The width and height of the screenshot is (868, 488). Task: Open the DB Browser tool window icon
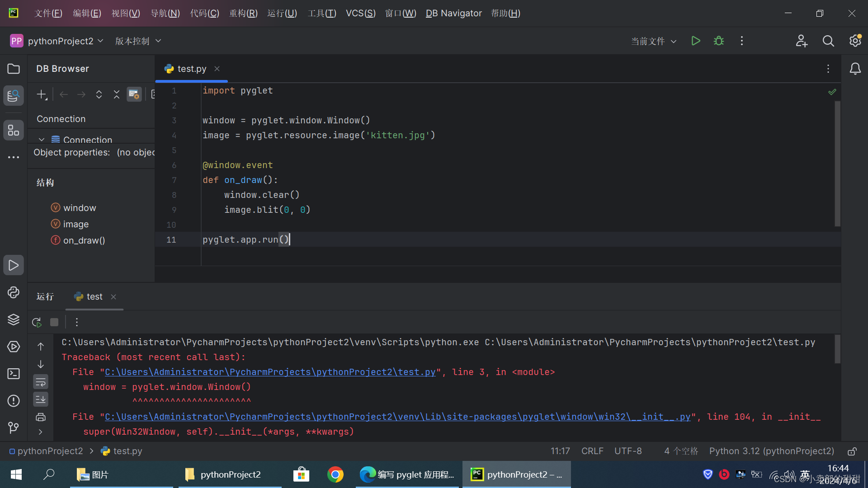click(14, 95)
